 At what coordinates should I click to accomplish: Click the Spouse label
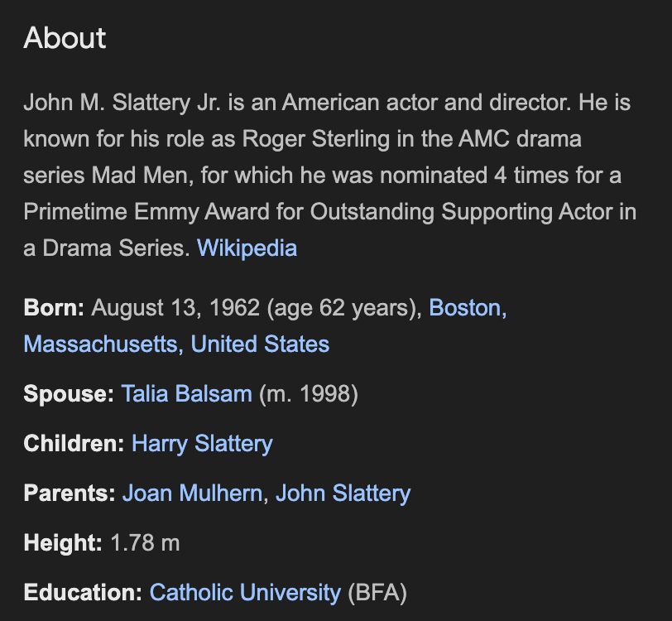[x=69, y=393]
